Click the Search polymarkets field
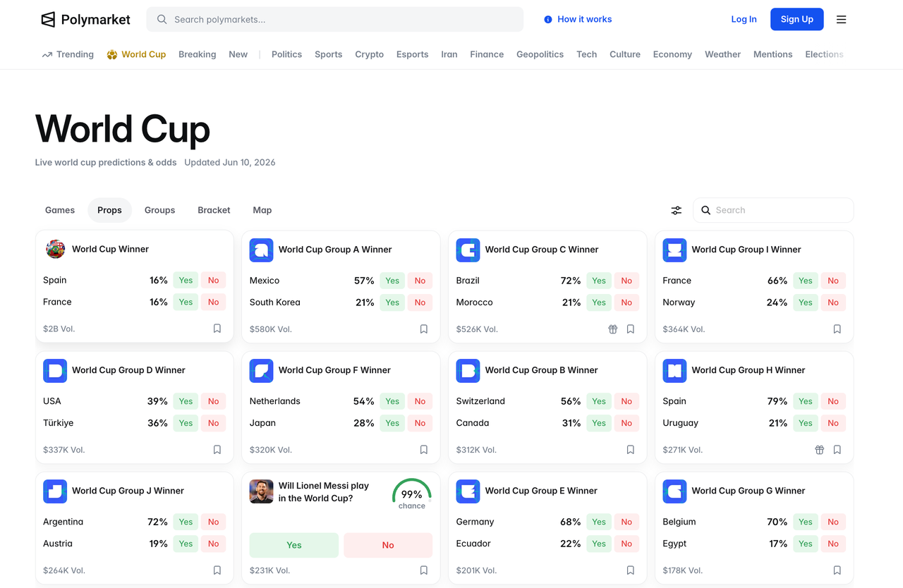Viewport: 903px width, 588px height. pos(335,19)
